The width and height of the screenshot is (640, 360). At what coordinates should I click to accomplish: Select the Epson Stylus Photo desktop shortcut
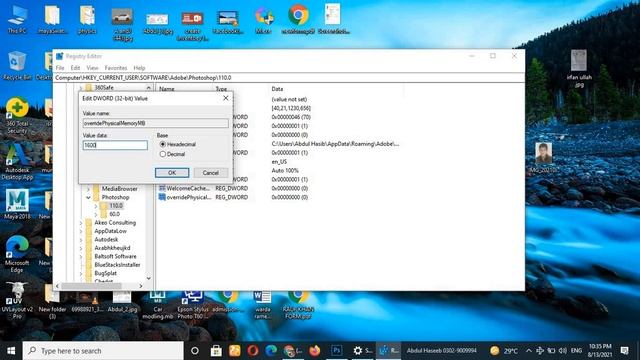point(193,305)
